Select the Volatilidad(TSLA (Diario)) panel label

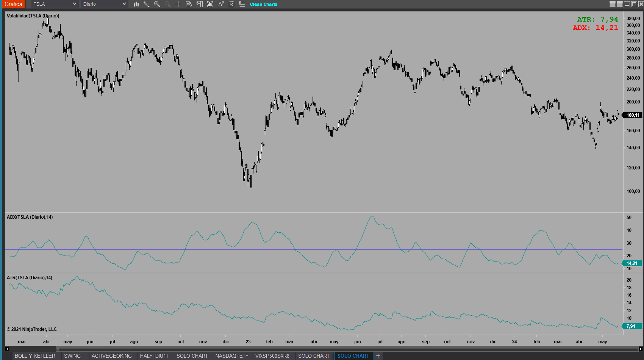[33, 16]
